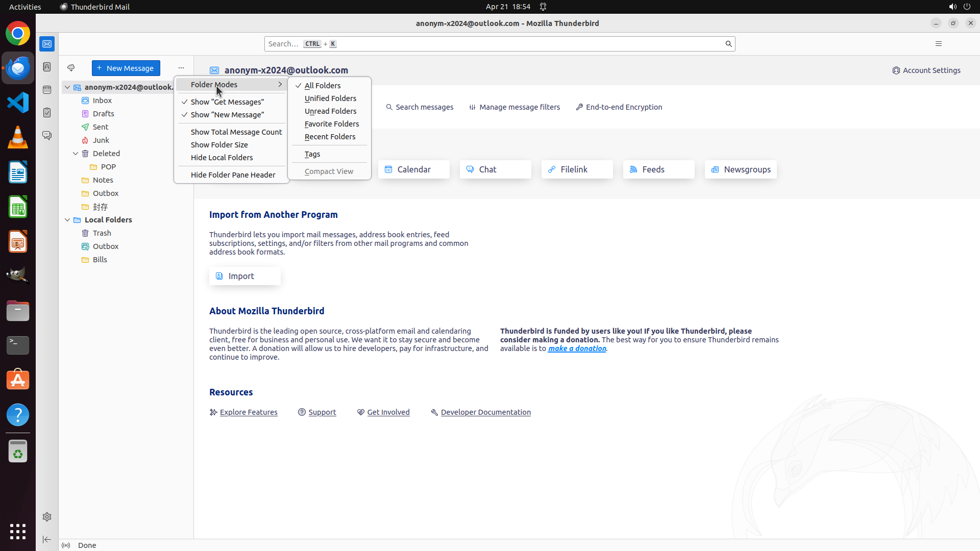Open the Chat space icon
Viewport: 980px width, 551px height.
47,136
